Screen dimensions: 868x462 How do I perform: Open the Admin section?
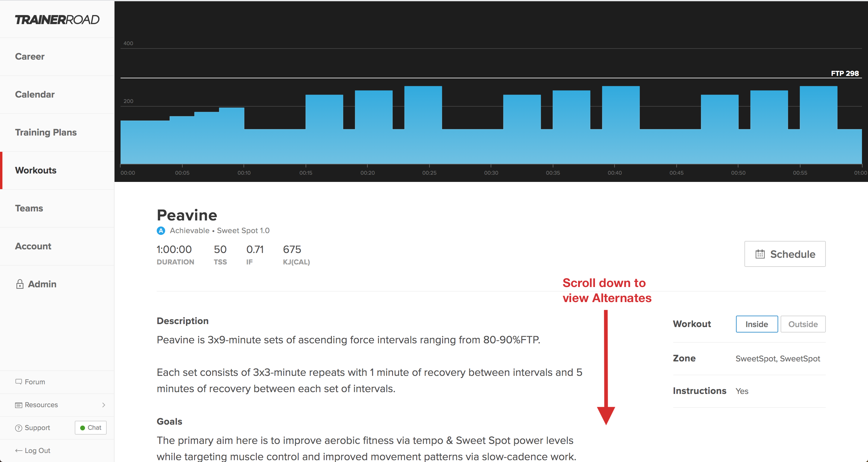pos(42,284)
